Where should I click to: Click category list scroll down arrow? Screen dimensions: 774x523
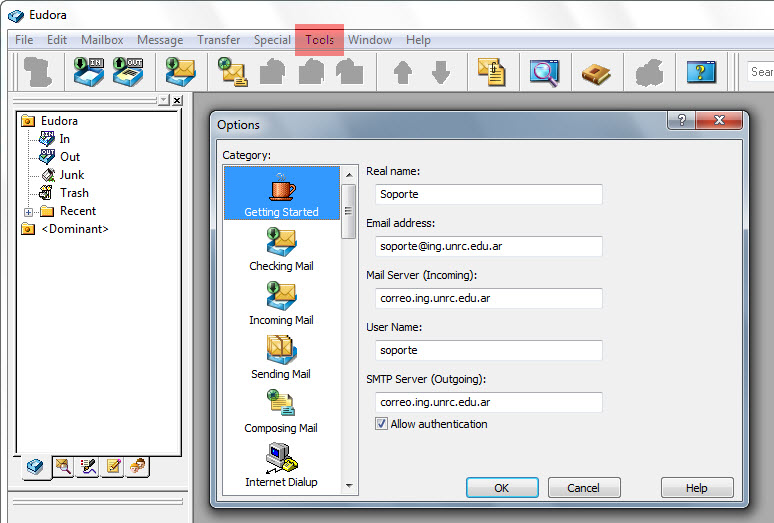(349, 486)
